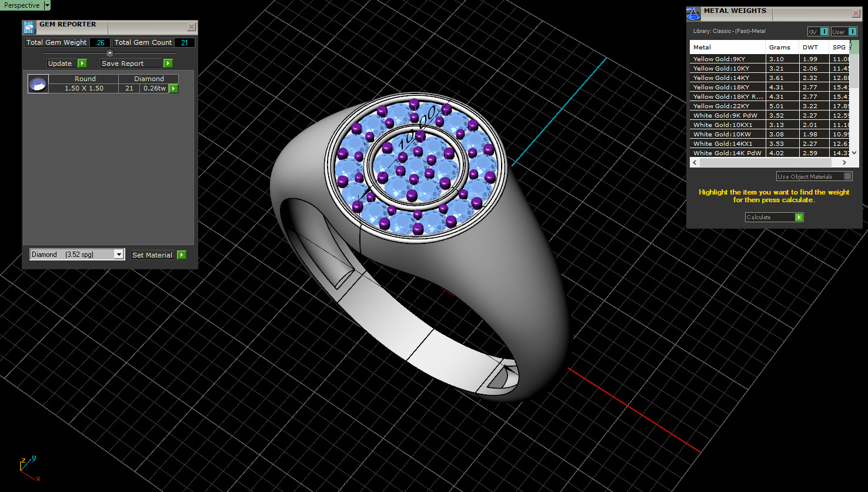Click the Library: Classic - (Fast)-Metal label
Screen dimensions: 868x492
click(x=729, y=31)
